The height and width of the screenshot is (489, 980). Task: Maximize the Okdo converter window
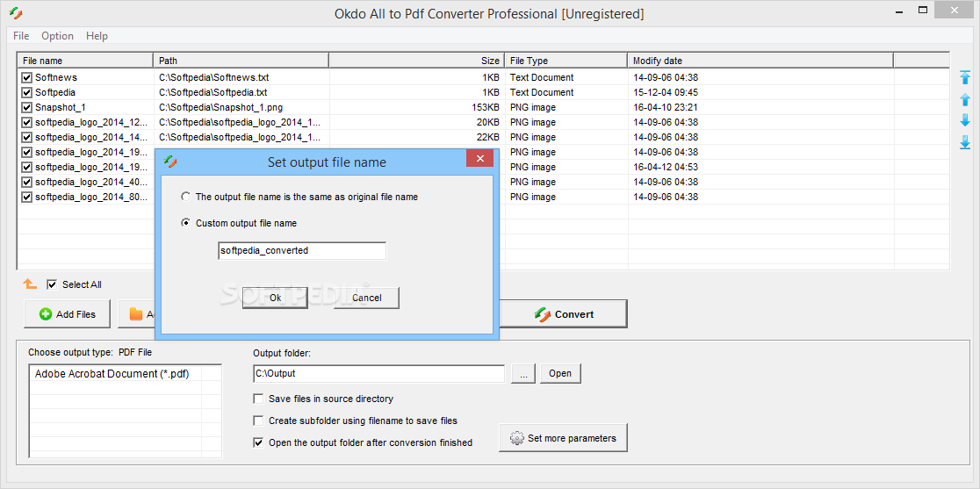click(923, 10)
